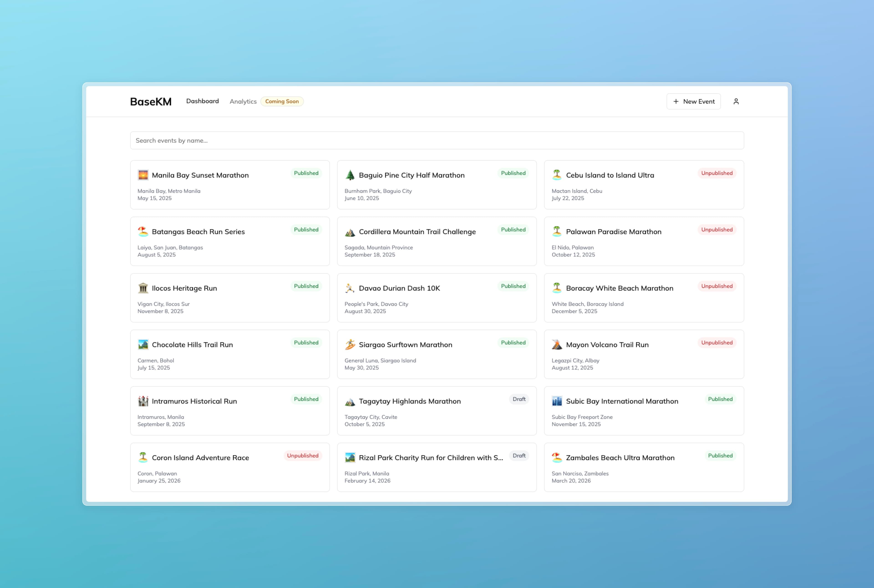
Task: Open the user profile icon
Action: coord(736,101)
